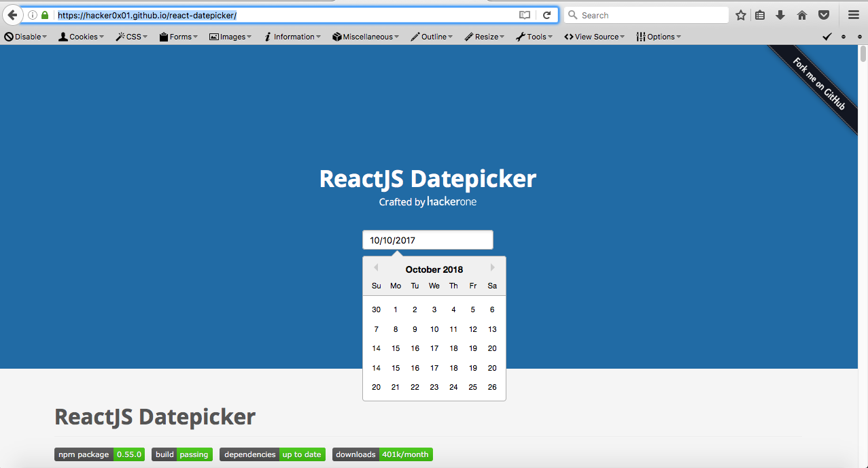Open the Tools menu

tap(534, 37)
